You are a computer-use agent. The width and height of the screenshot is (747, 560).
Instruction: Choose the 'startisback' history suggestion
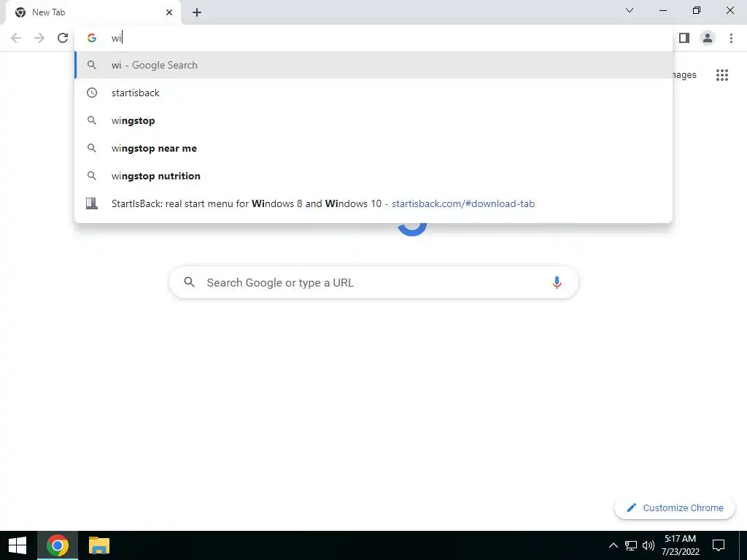tap(373, 93)
